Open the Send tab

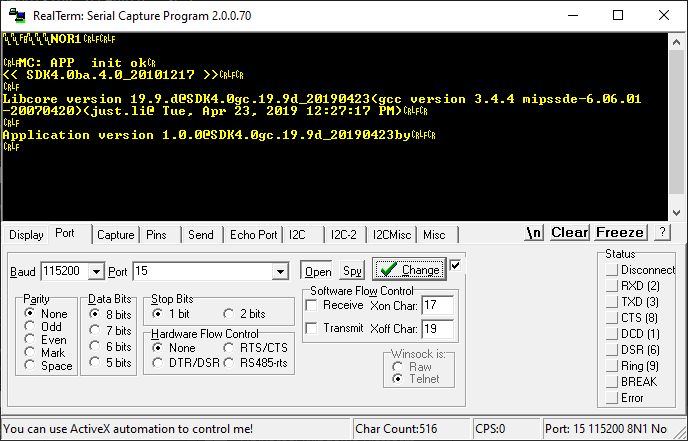pyautogui.click(x=201, y=235)
